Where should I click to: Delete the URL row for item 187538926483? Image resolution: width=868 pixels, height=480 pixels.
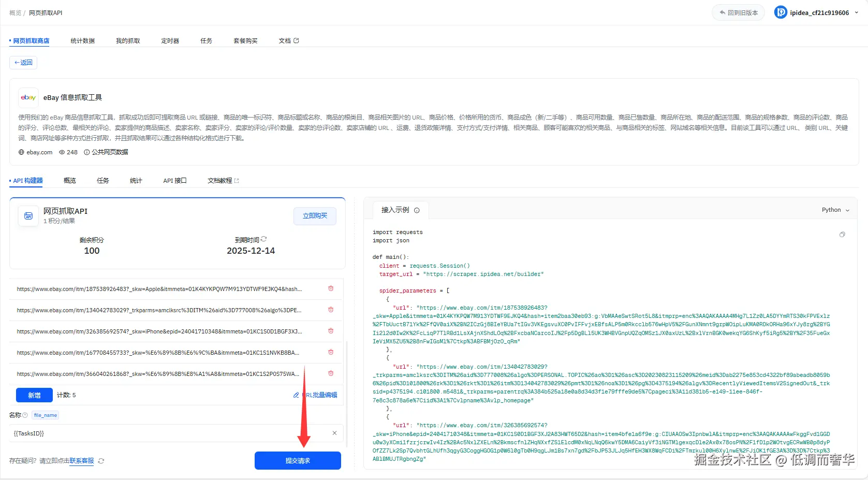click(331, 289)
